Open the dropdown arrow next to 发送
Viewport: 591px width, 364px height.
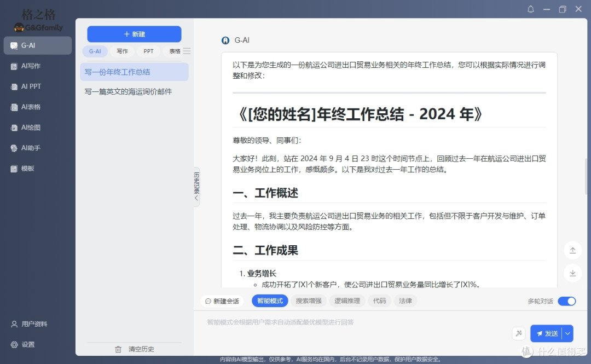point(567,333)
